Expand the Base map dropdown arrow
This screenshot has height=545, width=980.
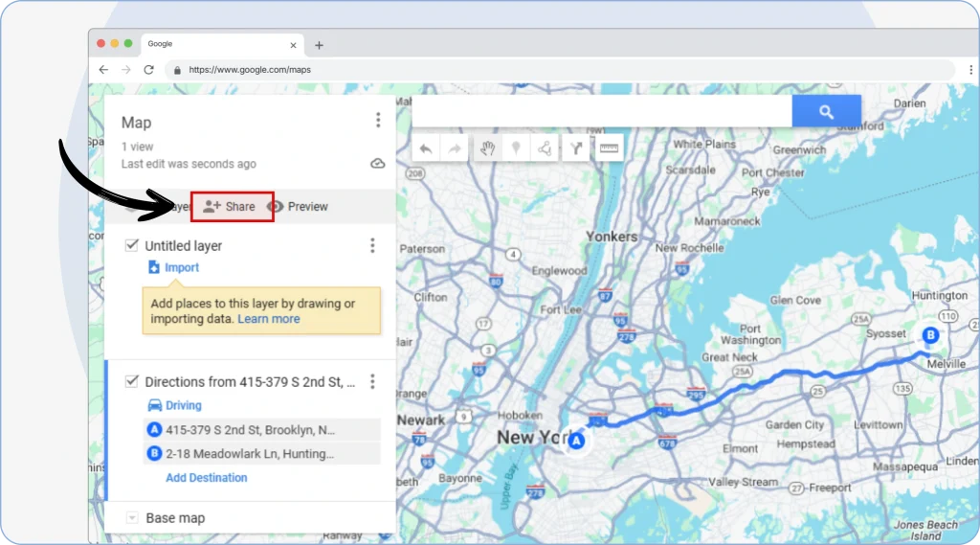coord(132,517)
